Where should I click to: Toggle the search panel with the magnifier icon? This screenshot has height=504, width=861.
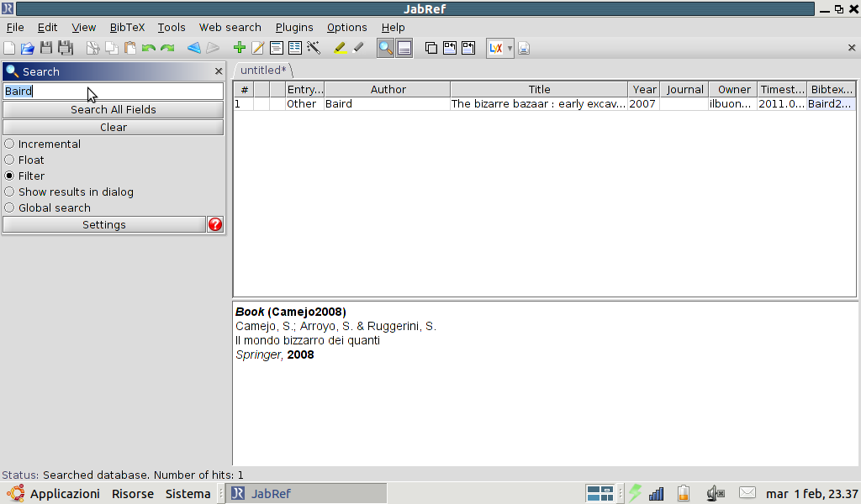tap(385, 48)
